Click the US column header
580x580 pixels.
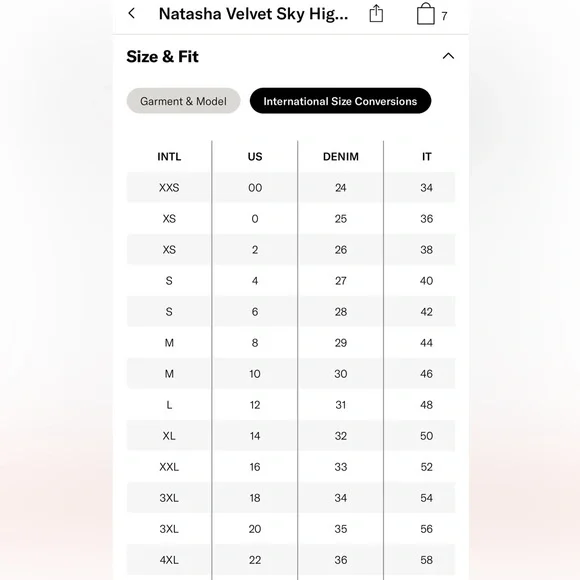click(x=255, y=156)
